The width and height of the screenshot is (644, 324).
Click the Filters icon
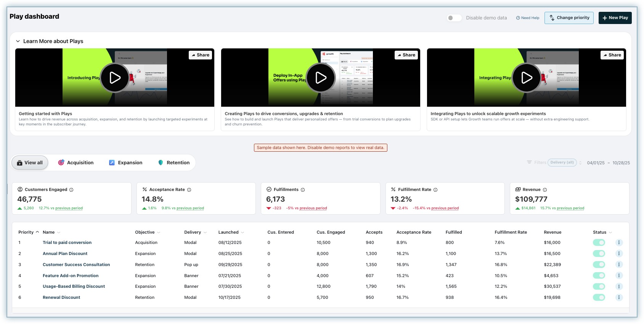[529, 162]
